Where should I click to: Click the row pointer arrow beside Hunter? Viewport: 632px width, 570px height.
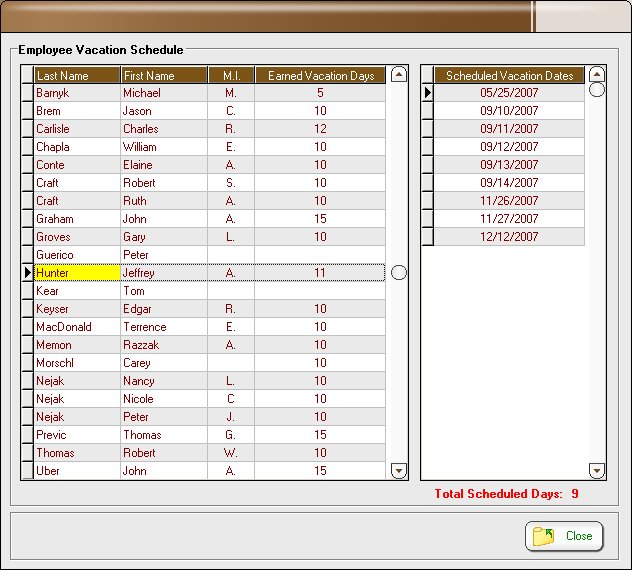tap(27, 273)
